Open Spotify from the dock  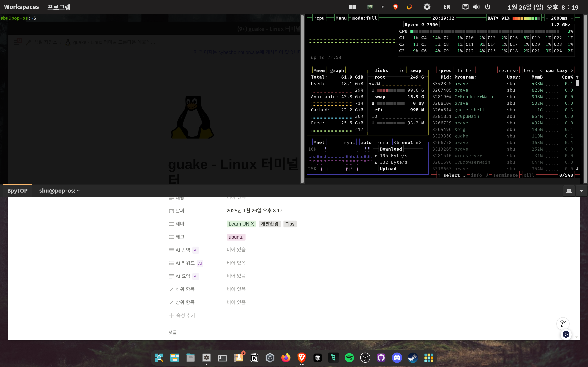click(349, 358)
